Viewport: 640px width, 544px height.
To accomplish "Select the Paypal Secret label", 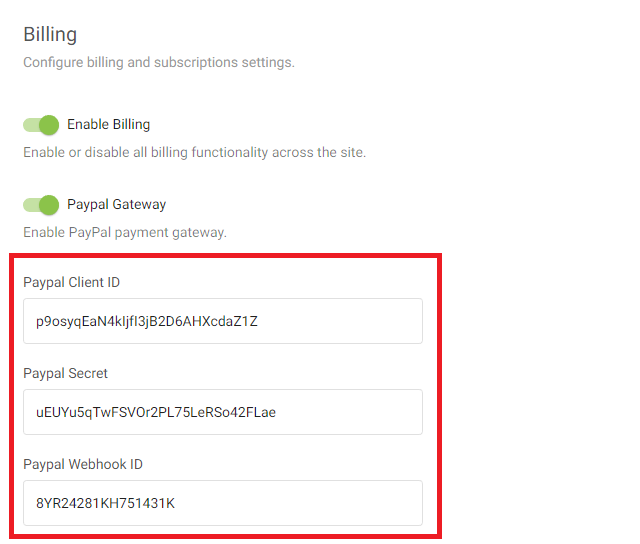I will (65, 373).
